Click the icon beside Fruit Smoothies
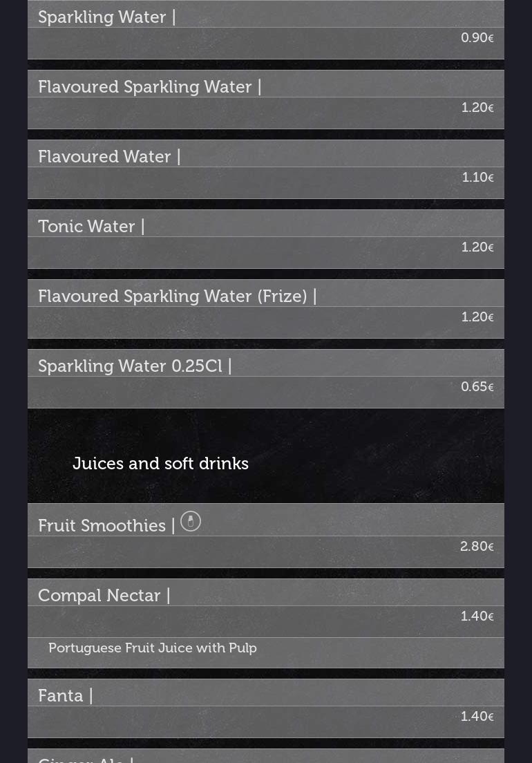Viewport: 532px width, 763px height. (191, 521)
